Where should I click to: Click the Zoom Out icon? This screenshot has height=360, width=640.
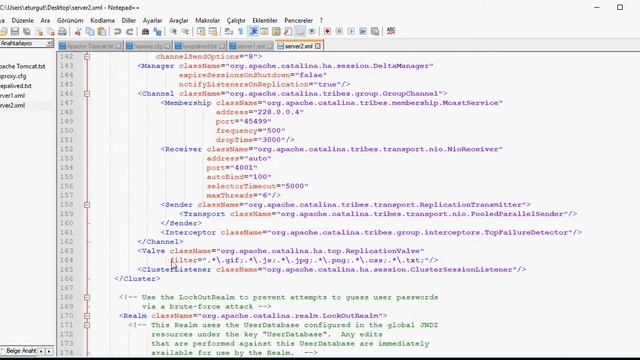coord(185,31)
